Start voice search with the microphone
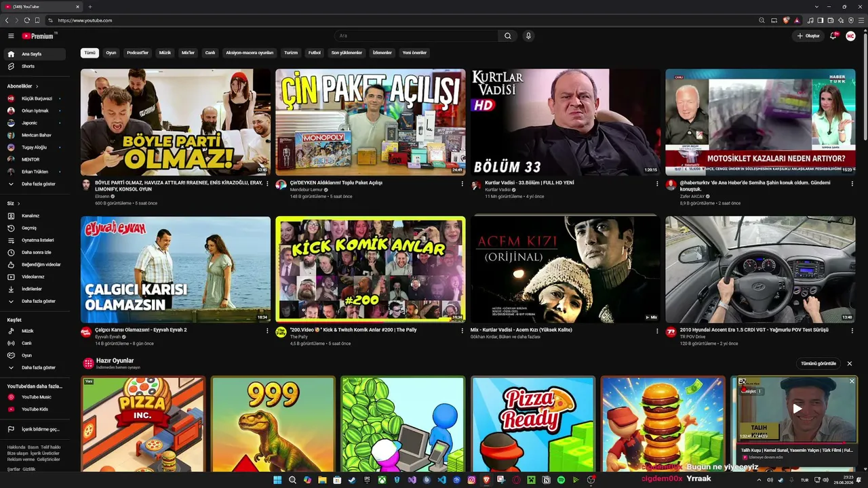The width and height of the screenshot is (868, 488). point(528,36)
